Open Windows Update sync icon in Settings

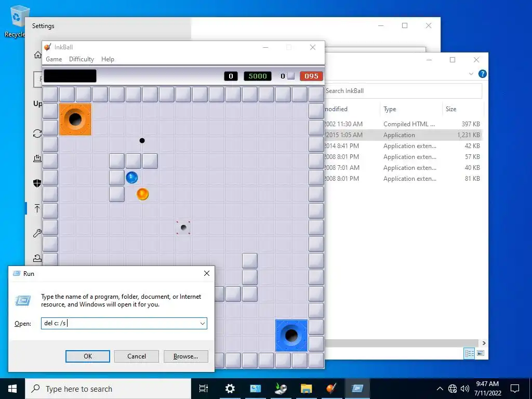click(x=37, y=134)
